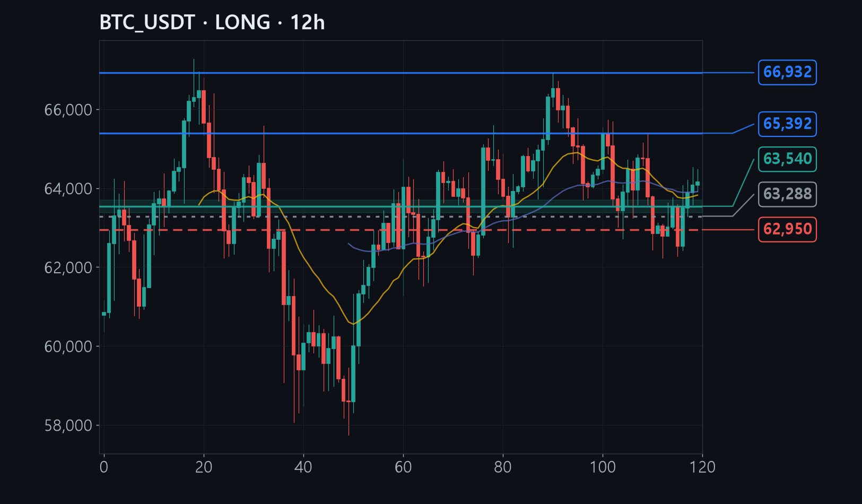Image resolution: width=862 pixels, height=504 pixels.
Task: Click the x-axis tick label 100
Action: tap(603, 467)
